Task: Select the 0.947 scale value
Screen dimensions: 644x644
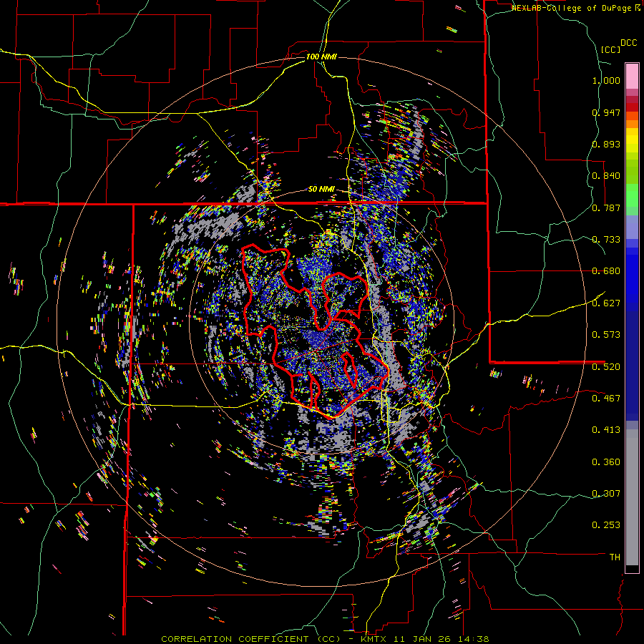Action: 606,112
